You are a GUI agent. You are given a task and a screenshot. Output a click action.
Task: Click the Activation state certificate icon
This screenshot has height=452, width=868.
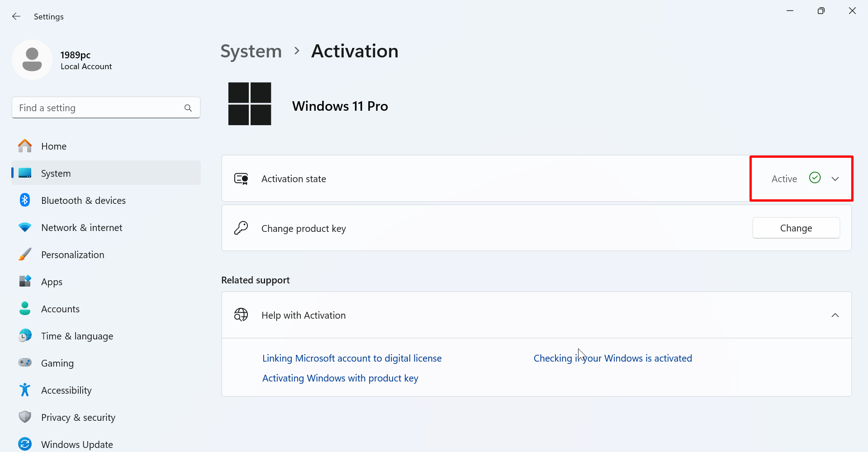coord(241,179)
